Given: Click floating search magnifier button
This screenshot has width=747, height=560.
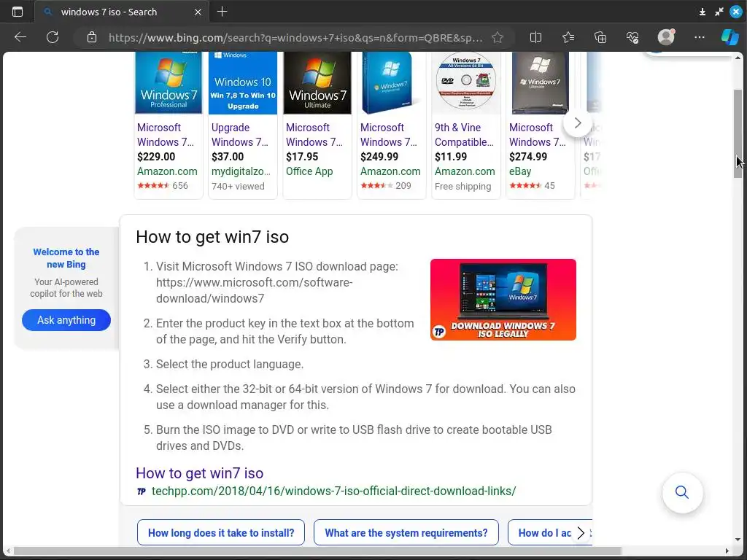Looking at the screenshot, I should (x=682, y=492).
